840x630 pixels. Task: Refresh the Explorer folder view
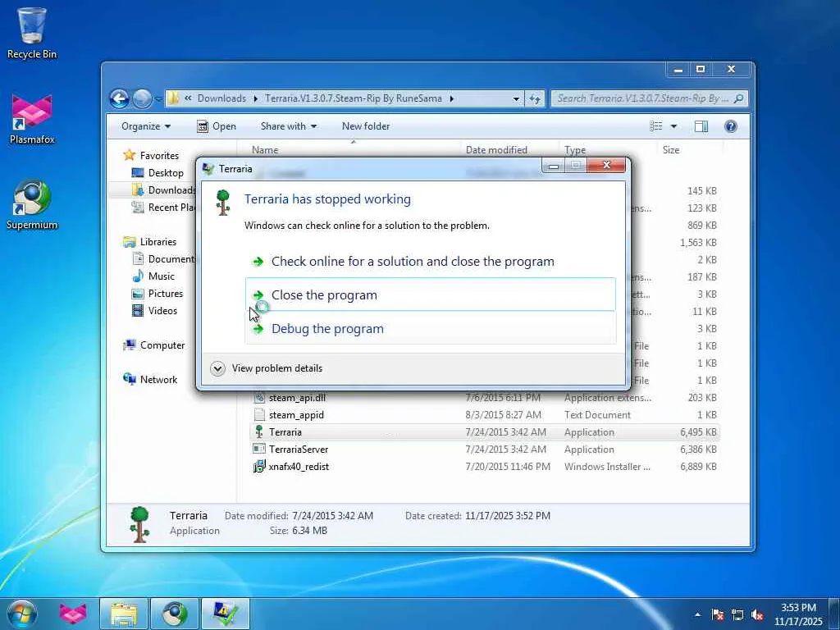pyautogui.click(x=535, y=98)
